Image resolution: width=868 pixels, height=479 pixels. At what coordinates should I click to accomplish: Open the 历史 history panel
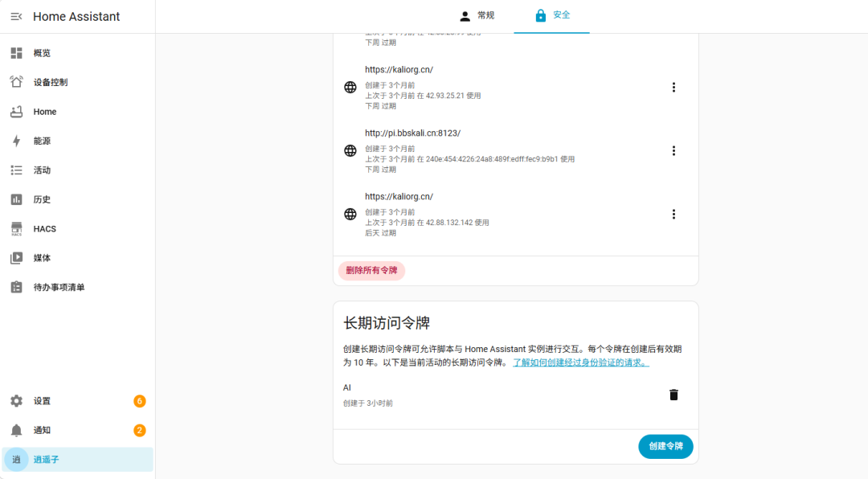77,199
